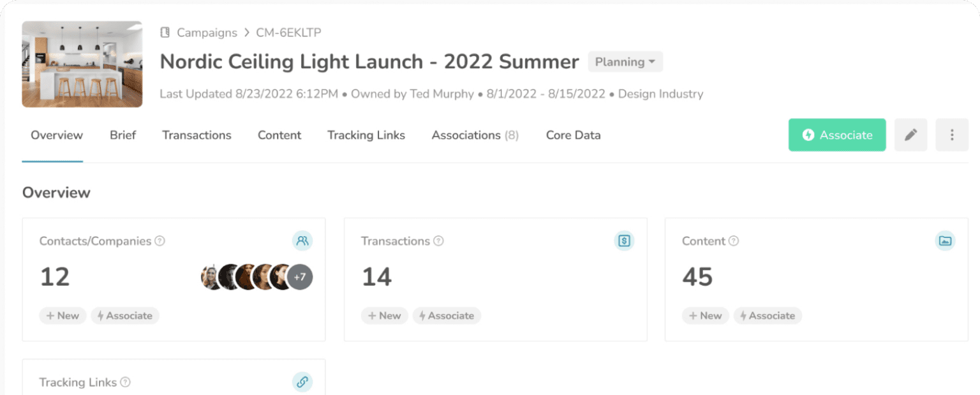The height and width of the screenshot is (395, 980).
Task: Click New in the Transactions card
Action: 384,316
